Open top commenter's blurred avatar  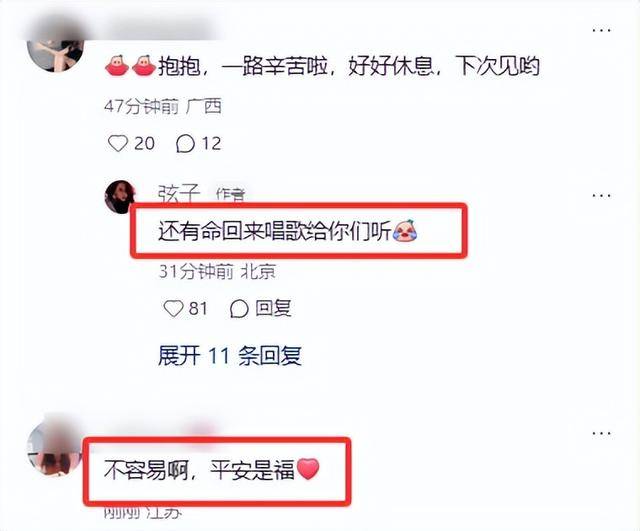pyautogui.click(x=55, y=53)
